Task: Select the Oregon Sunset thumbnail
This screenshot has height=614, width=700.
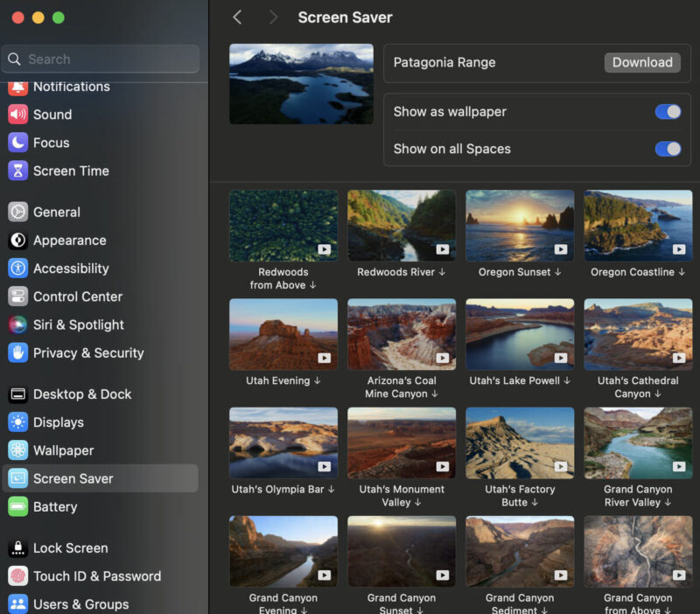Action: 520,226
